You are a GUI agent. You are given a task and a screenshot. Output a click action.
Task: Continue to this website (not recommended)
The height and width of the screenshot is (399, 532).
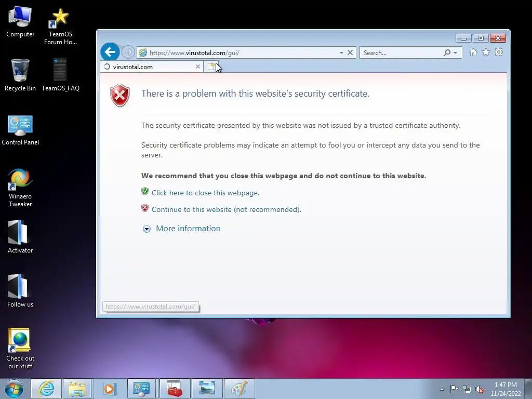pyautogui.click(x=227, y=209)
